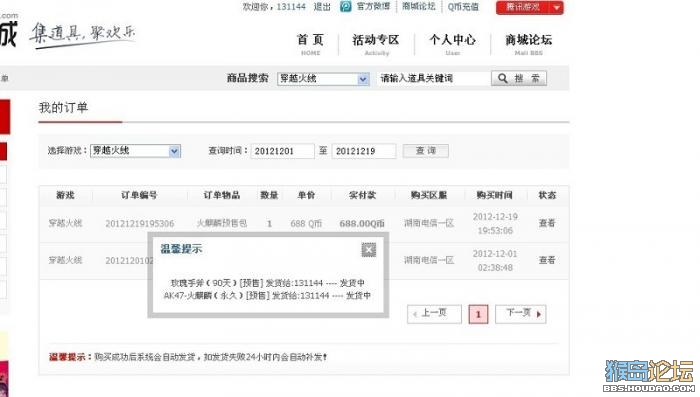This screenshot has height=397, width=700.
Task: Click the 搜索 search button
Action: tap(519, 79)
